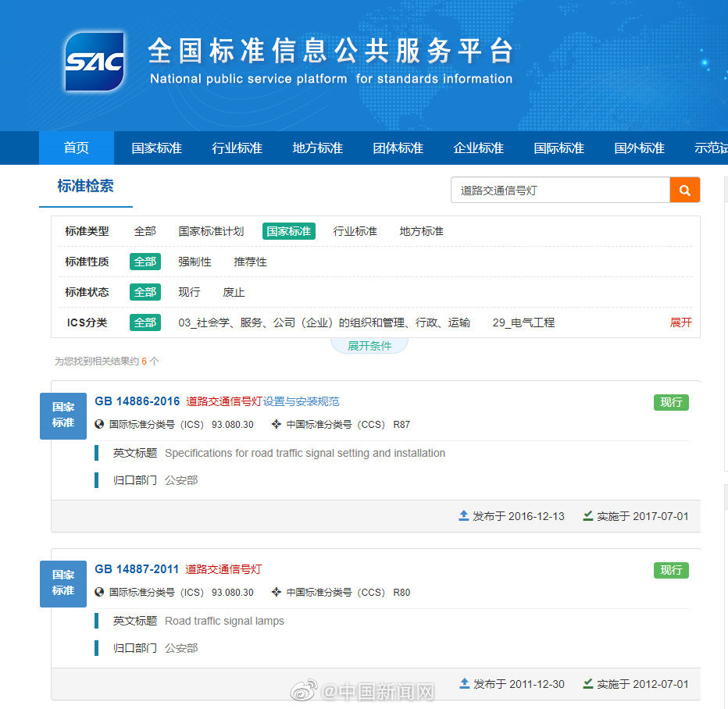Viewport: 728px width, 709px height.
Task: Click implement check icon beside 2017-07-01
Action: point(587,516)
